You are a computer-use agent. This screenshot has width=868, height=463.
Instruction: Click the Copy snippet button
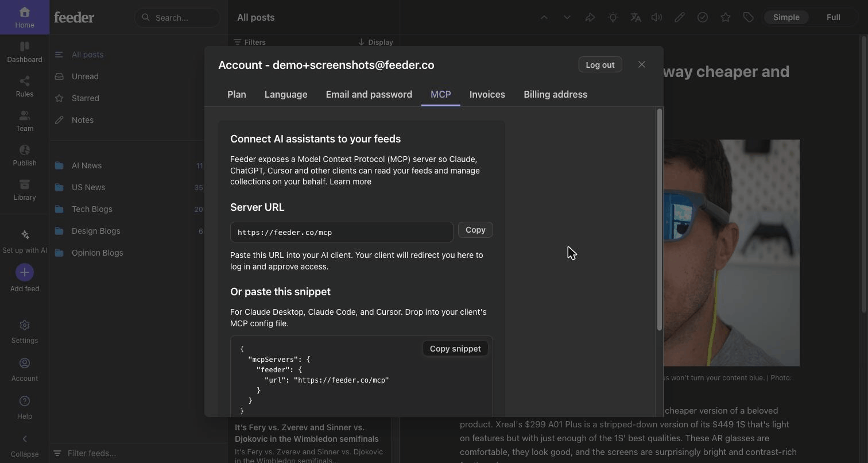(x=455, y=349)
